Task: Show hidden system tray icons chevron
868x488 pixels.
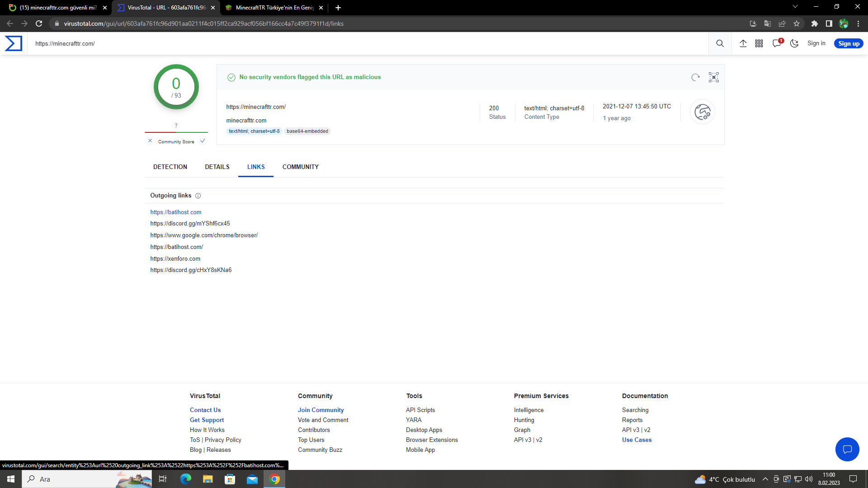Action: tap(765, 479)
